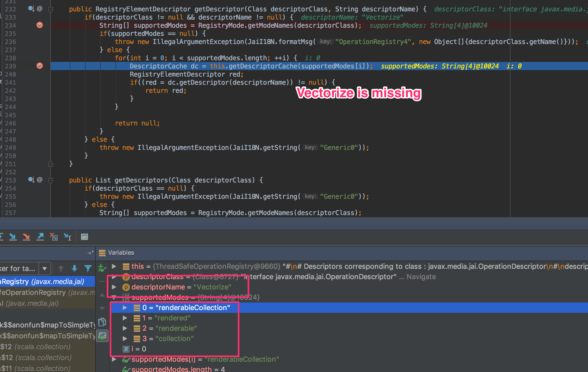Viewport: 588px width, 372px height.
Task: Click the frames filter funnel icon
Action: coord(88,269)
